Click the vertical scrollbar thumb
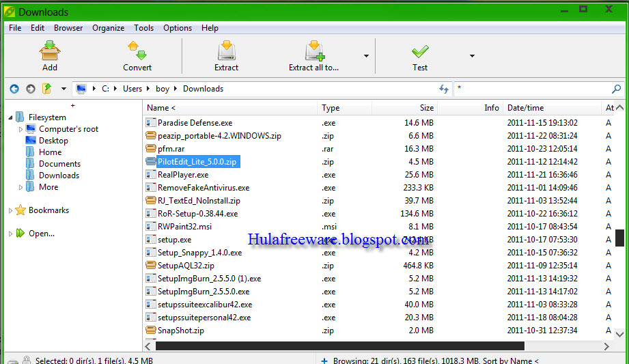Screen dimensions: 629x364 (x=619, y=238)
